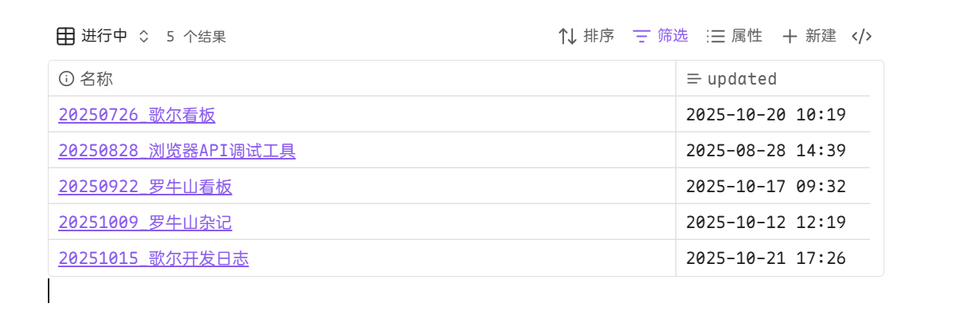The height and width of the screenshot is (319, 980).
Task: Open the 20251009_罗牛山杂记 note link
Action: coord(145,223)
